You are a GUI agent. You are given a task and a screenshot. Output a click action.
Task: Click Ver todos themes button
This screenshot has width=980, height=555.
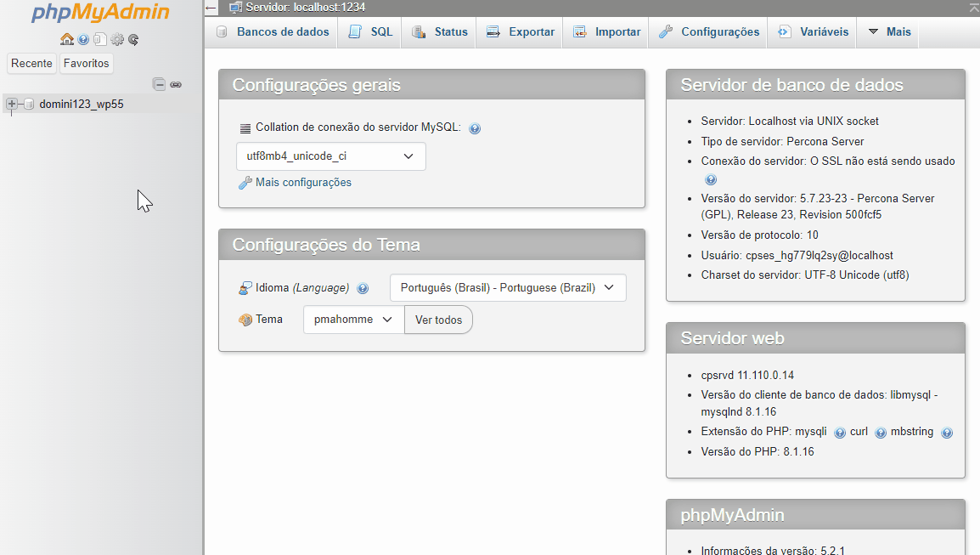(x=439, y=320)
